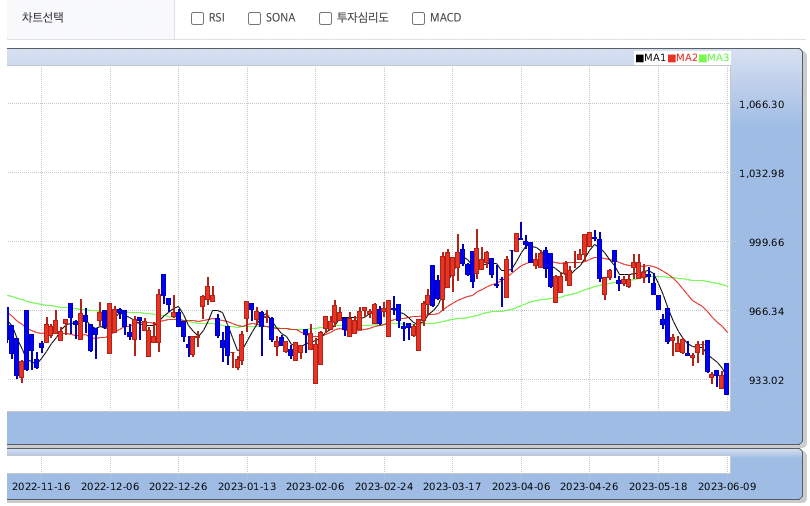Click the red MA2 legend swatch
The image size is (810, 506).
[672, 58]
